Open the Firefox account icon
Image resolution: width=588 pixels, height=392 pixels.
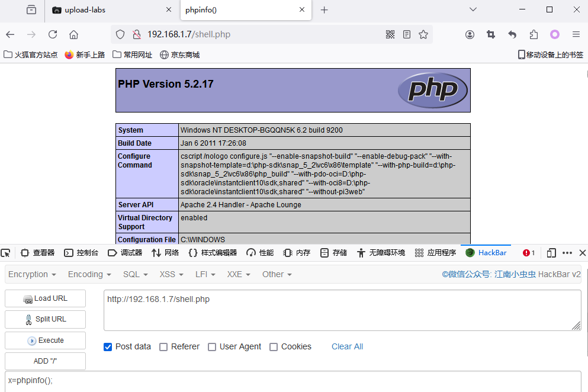point(470,34)
